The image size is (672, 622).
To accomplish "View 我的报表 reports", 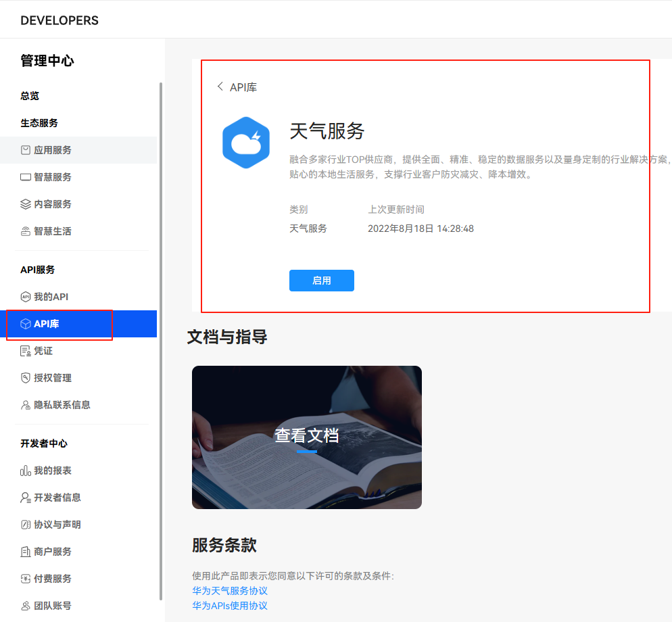I will [x=78, y=471].
